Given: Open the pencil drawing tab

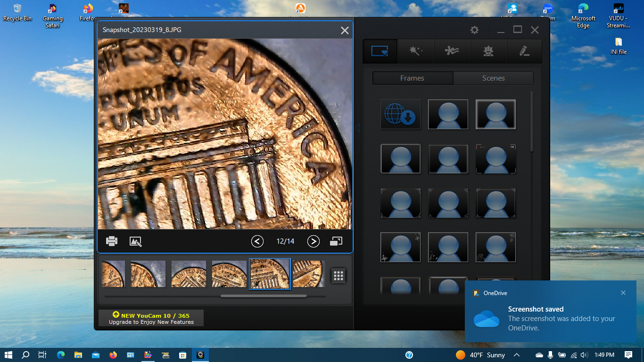Looking at the screenshot, I should pyautogui.click(x=524, y=51).
